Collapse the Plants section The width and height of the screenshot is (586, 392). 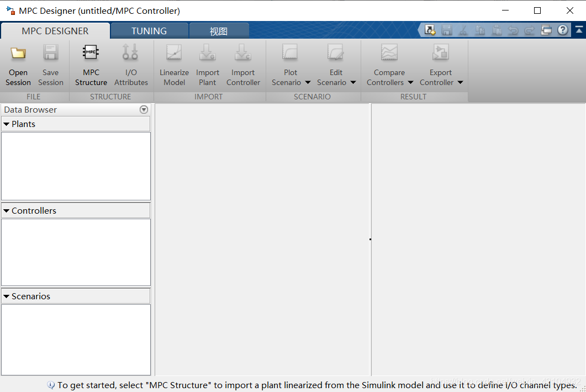pos(7,124)
